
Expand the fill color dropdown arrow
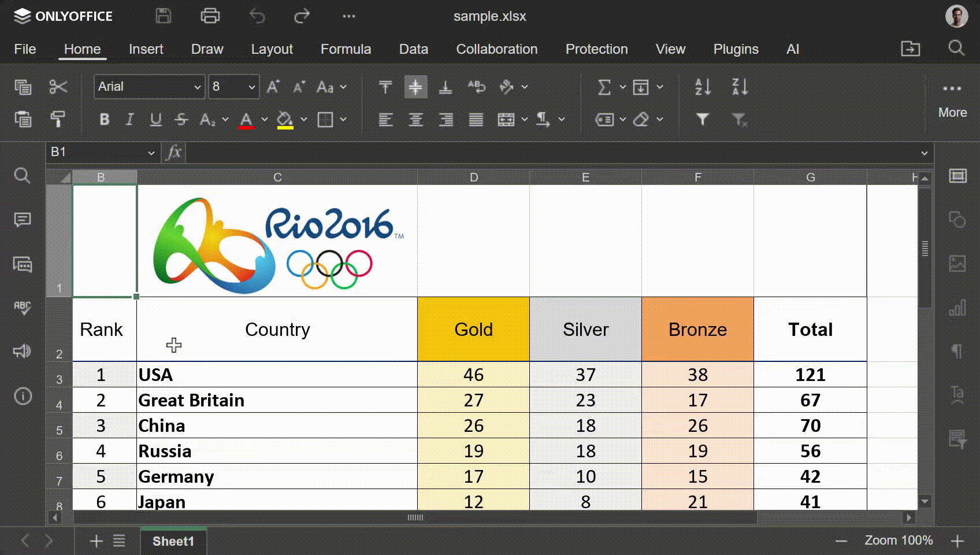304,120
